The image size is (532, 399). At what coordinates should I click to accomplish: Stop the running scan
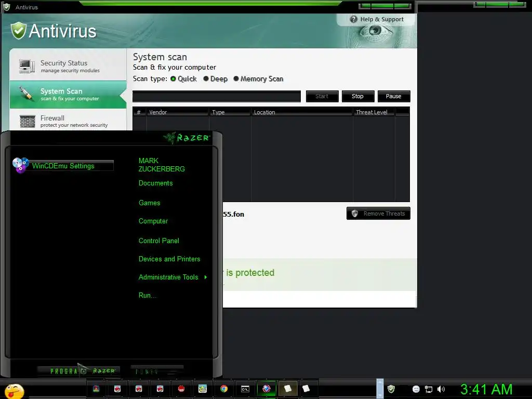click(357, 96)
